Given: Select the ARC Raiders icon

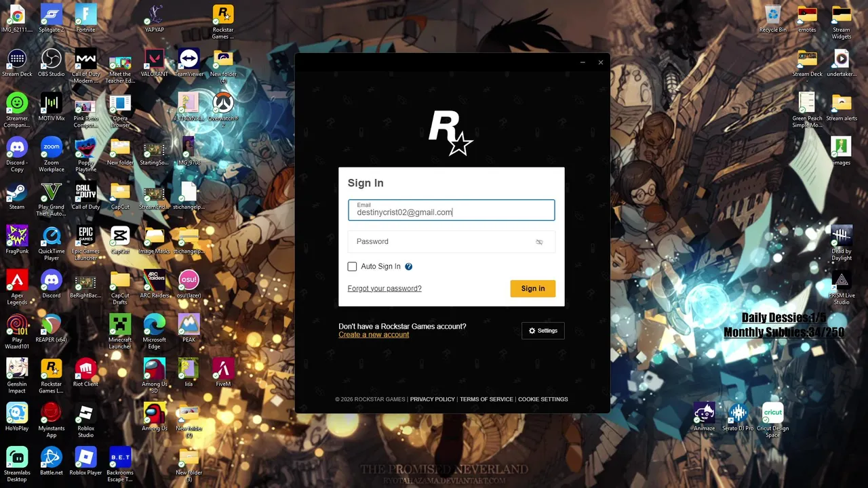Looking at the screenshot, I should tap(155, 285).
